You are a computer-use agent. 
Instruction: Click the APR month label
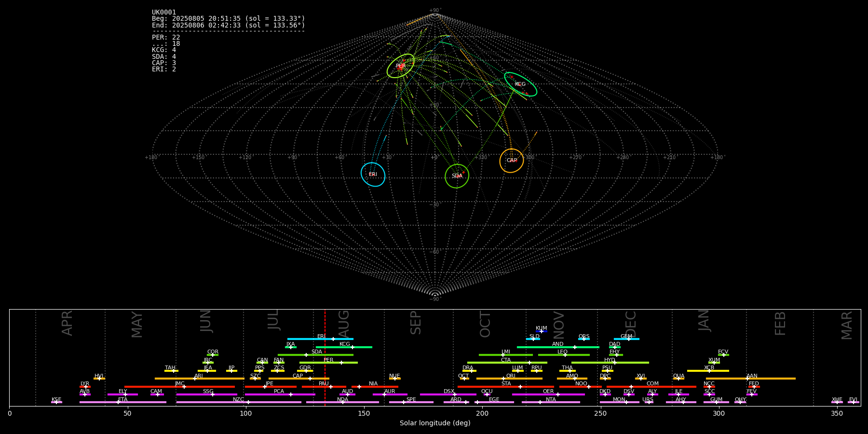click(67, 323)
